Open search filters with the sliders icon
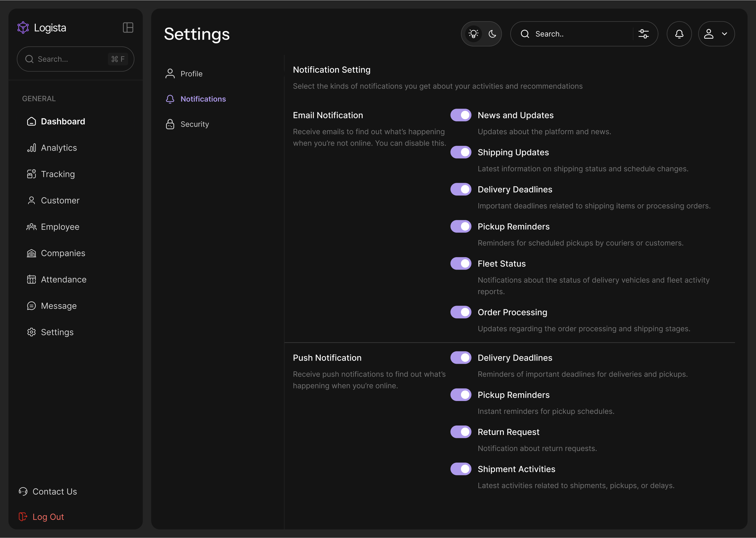Image resolution: width=756 pixels, height=538 pixels. point(643,34)
